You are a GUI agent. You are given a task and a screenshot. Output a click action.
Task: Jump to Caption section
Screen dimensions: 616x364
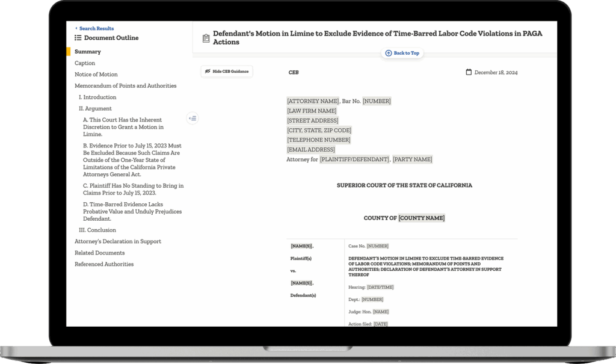[x=85, y=63]
